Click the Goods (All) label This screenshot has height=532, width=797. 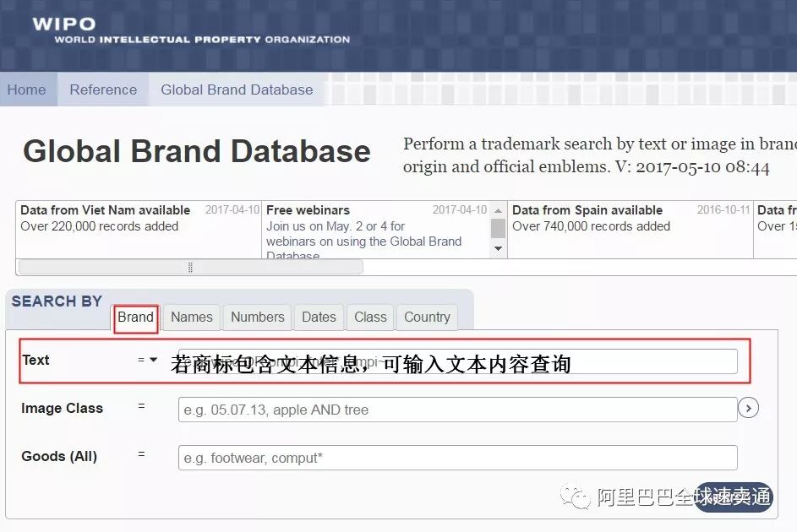[59, 456]
